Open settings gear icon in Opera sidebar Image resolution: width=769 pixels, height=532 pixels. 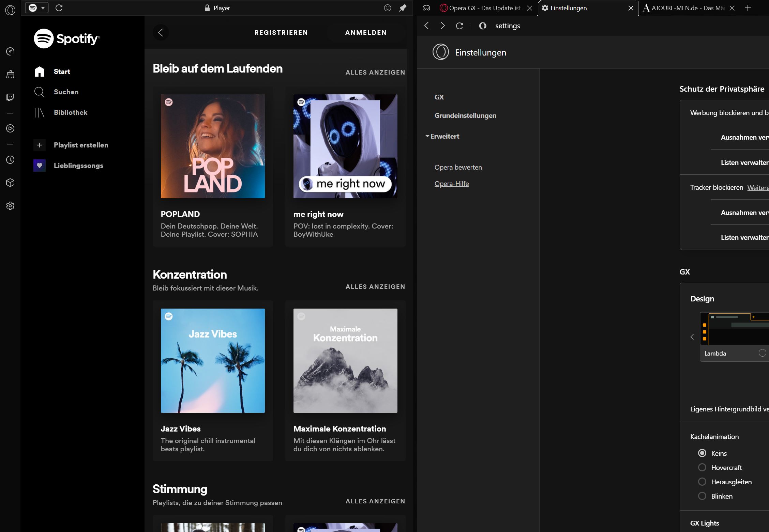(10, 206)
